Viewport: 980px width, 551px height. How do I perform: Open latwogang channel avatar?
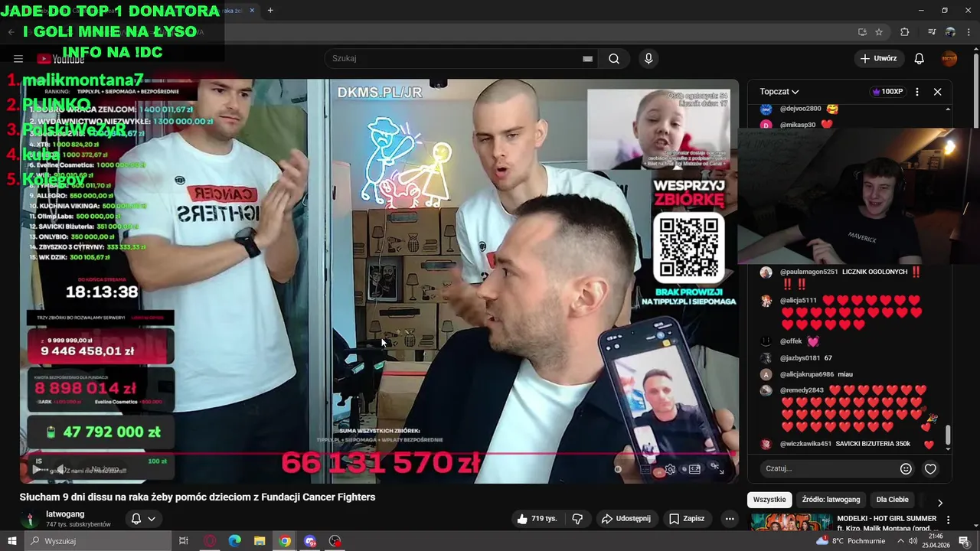30,520
